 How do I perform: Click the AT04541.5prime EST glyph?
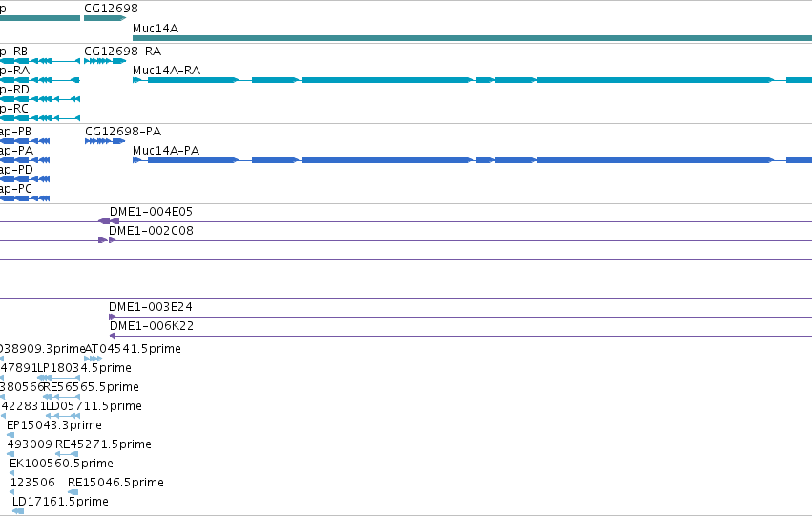click(94, 358)
